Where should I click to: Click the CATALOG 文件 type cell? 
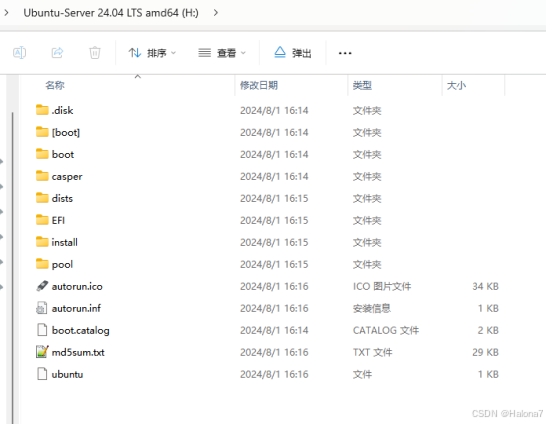pyautogui.click(x=386, y=330)
